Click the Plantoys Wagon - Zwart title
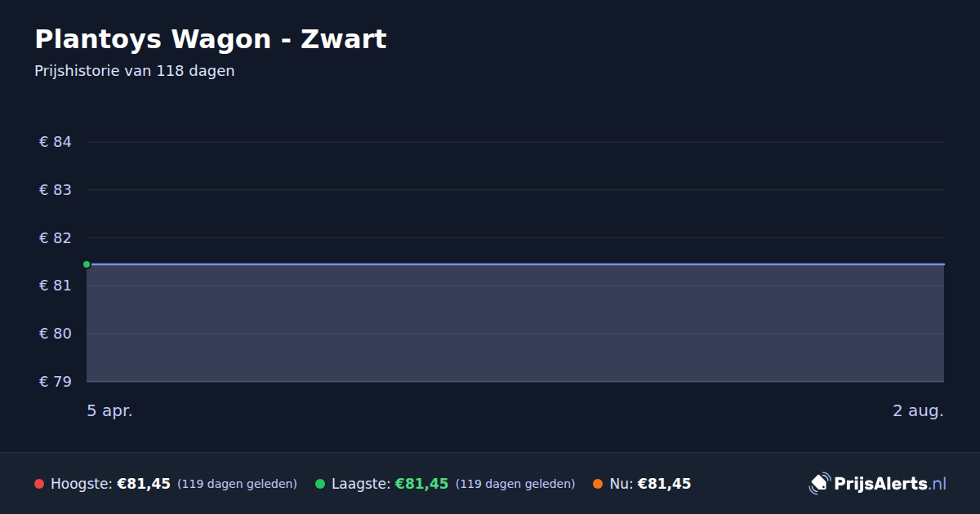Screen dimensions: 980x514 click(210, 39)
